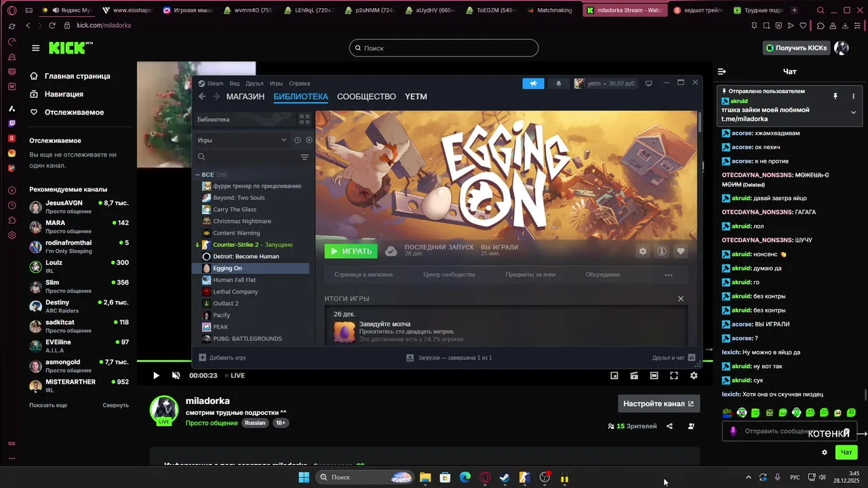Click Показать еще under recommended channels
This screenshot has width=868, height=488.
48,405
